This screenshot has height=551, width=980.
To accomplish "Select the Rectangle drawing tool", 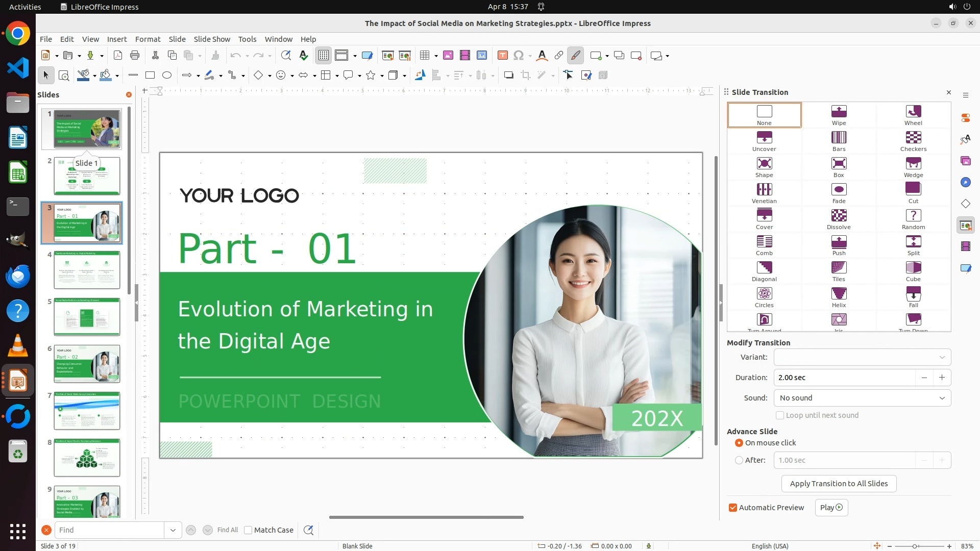I will pos(150,76).
